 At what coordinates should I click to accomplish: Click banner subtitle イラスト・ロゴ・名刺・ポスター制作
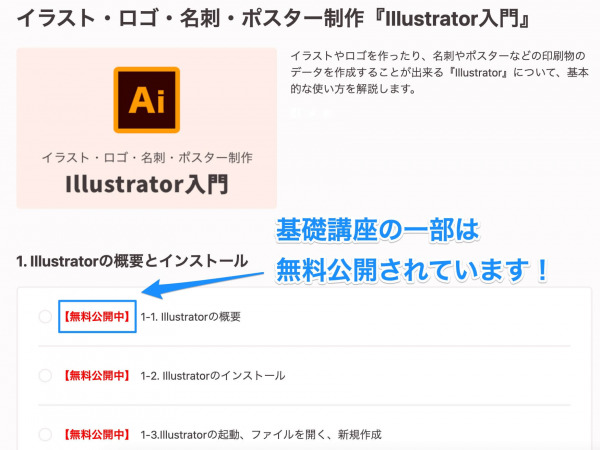pyautogui.click(x=147, y=157)
